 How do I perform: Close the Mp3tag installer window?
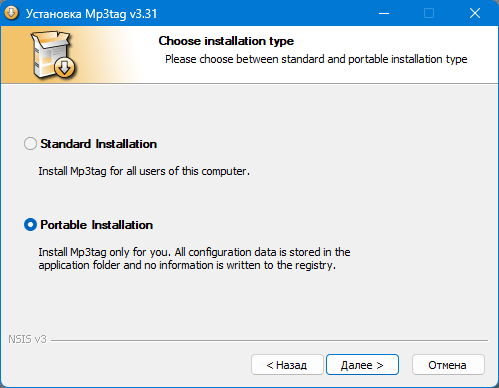coord(475,13)
